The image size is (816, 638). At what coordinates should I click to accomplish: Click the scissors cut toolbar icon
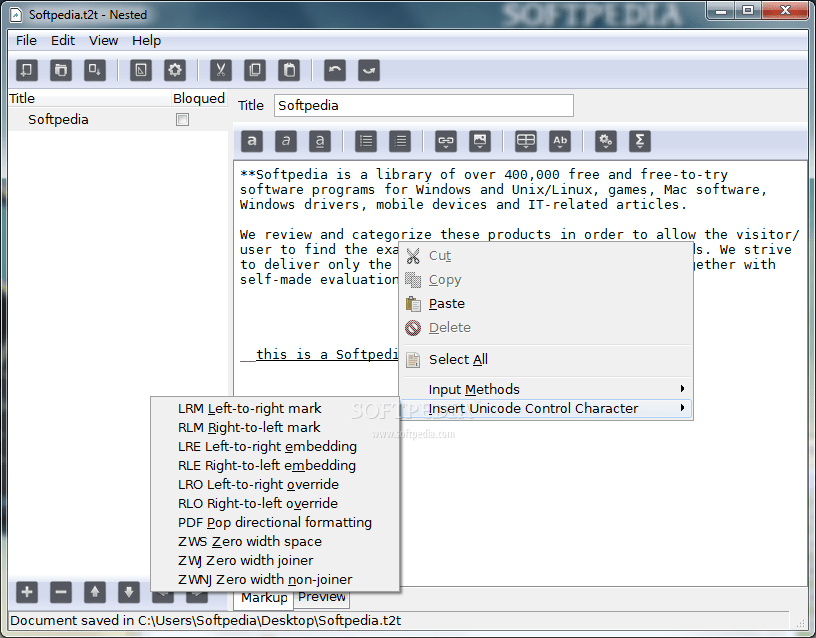click(221, 70)
